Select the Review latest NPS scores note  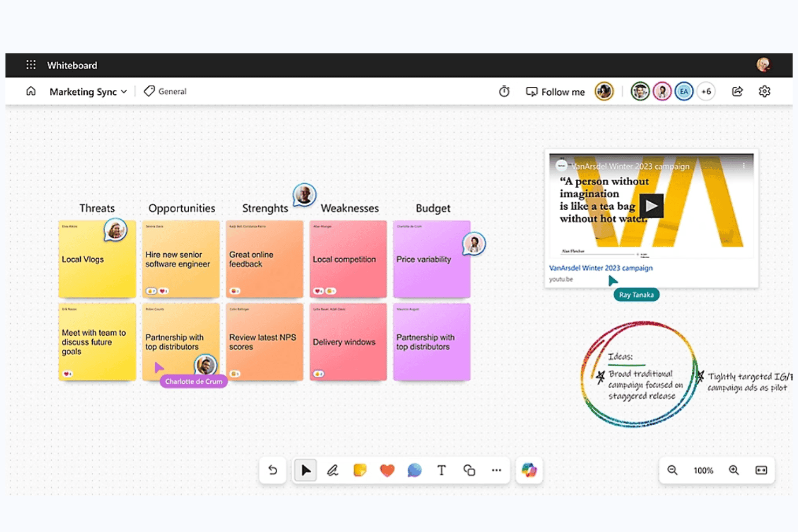point(265,342)
